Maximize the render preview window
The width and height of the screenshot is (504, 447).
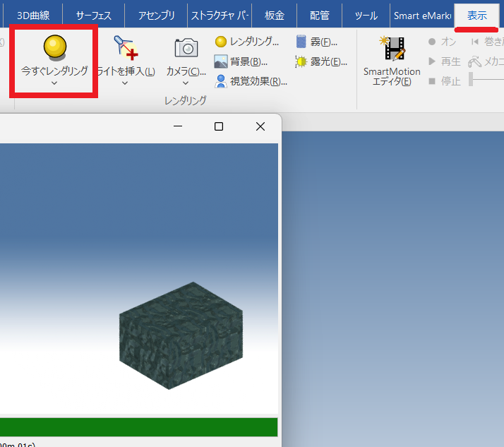coord(219,126)
